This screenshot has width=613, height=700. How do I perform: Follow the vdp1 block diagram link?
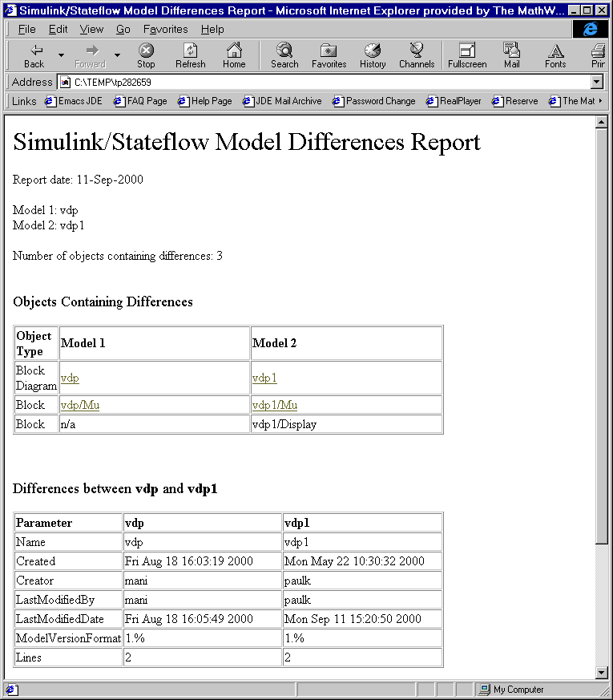[x=264, y=378]
